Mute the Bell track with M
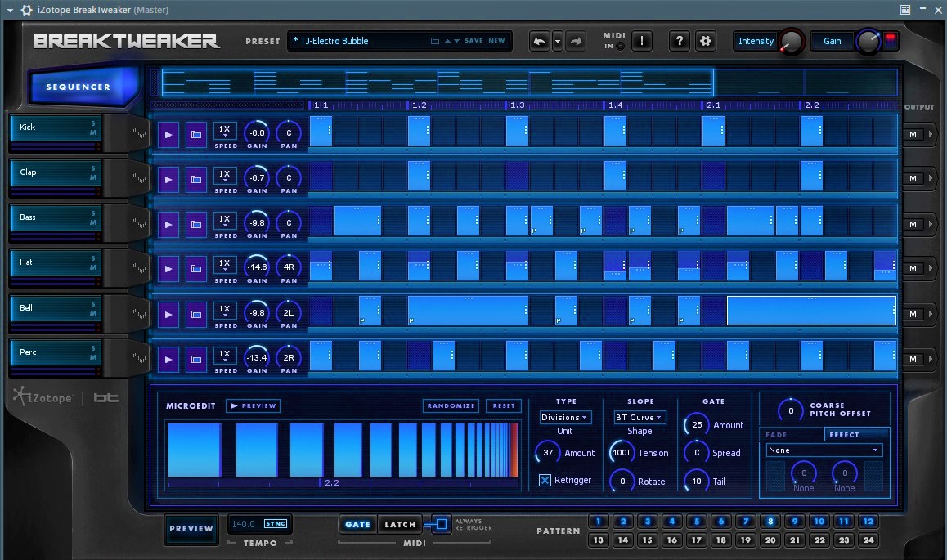Screen dimensions: 947x560 coord(93,312)
